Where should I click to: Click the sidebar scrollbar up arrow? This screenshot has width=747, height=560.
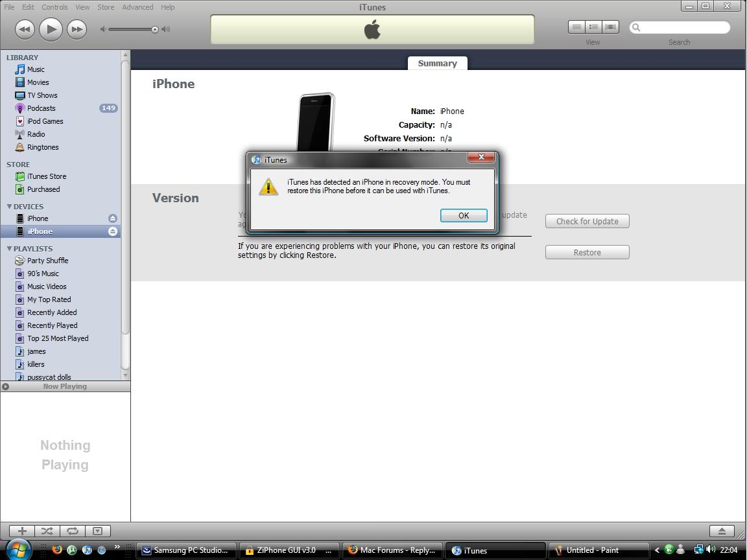(x=125, y=54)
